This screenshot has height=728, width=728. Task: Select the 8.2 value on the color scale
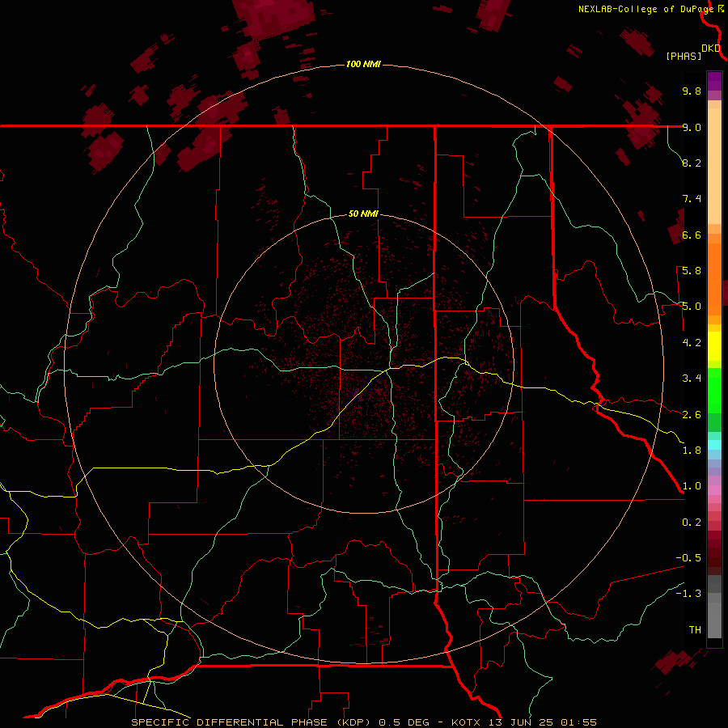point(692,163)
